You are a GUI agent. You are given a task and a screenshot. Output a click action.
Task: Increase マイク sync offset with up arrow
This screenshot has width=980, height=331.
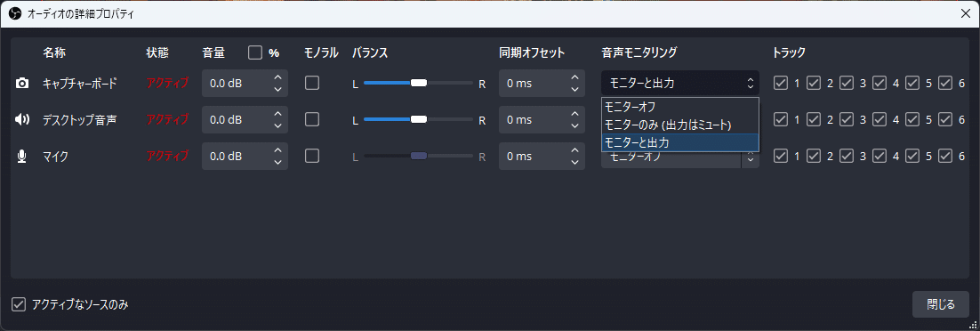pyautogui.click(x=575, y=150)
